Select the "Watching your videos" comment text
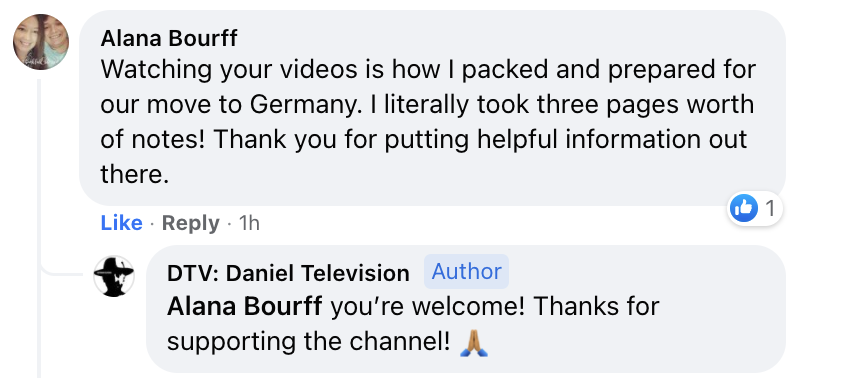Viewport: 858px width, 378px height. point(427,123)
